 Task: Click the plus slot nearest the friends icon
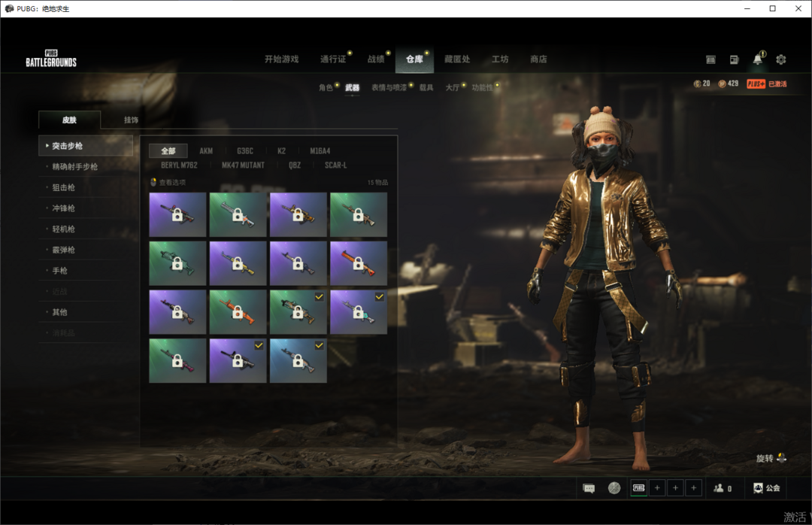(693, 487)
